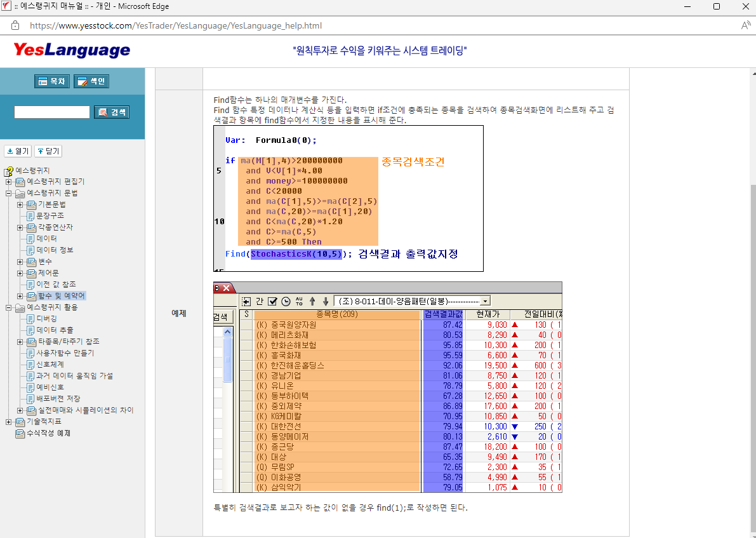The height and width of the screenshot is (538, 756).
Task: Expand the 기술적지표 tree node
Action: 8,422
